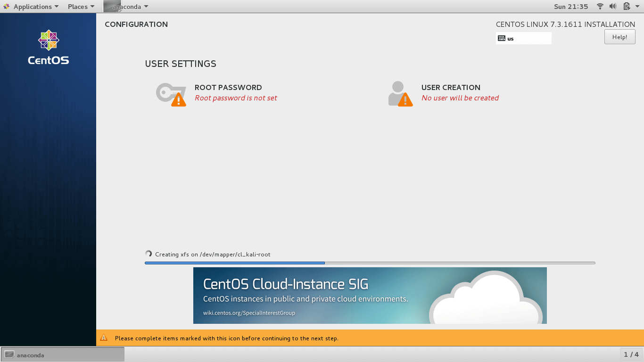
Task: Open the Root Password key icon
Action: tap(171, 94)
